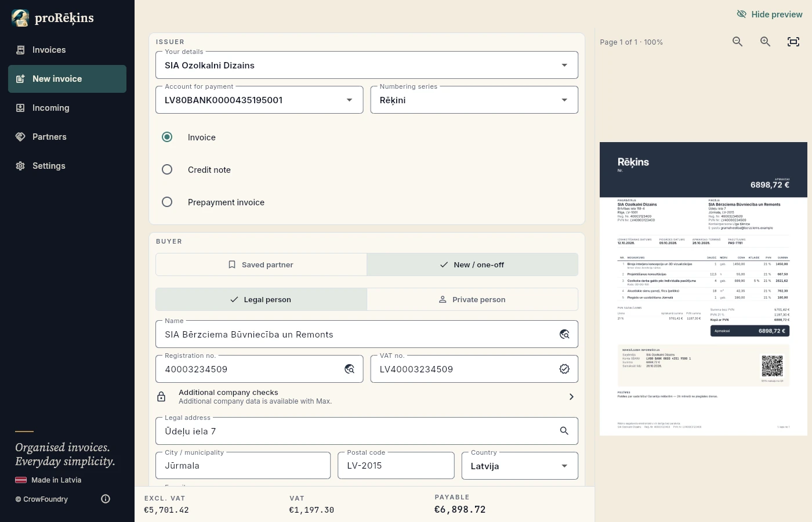Image resolution: width=812 pixels, height=522 pixels.
Task: Choose the Prepayment invoice type
Action: 167,202
